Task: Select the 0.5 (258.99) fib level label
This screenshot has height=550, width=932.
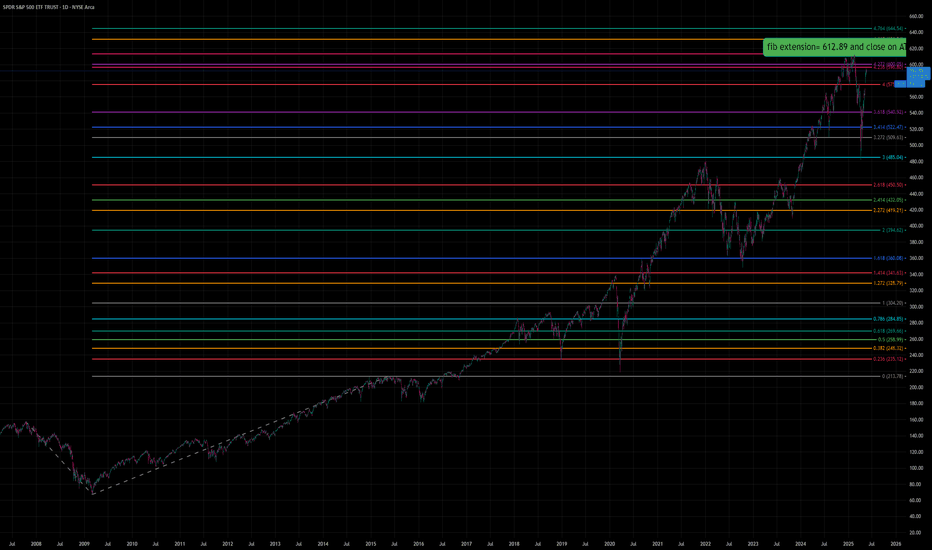Action: pos(892,340)
